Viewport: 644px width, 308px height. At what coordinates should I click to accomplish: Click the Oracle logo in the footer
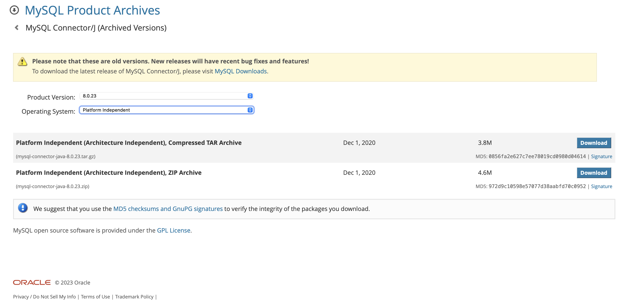[32, 282]
